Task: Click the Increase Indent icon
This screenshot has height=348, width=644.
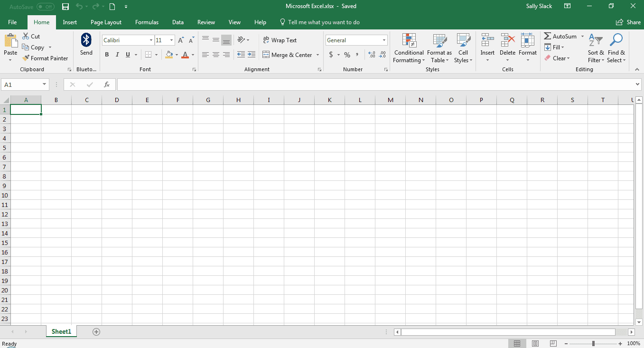Action: click(252, 55)
